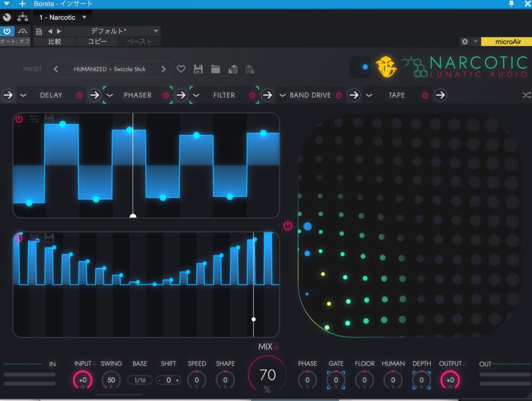Open upper sequencer sliders settings icon

[x=34, y=119]
